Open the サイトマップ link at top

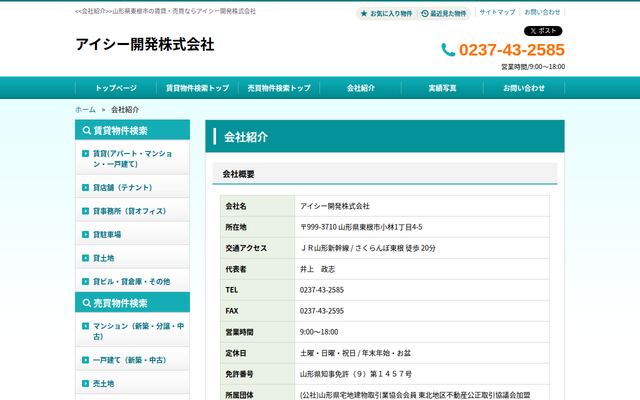point(497,12)
